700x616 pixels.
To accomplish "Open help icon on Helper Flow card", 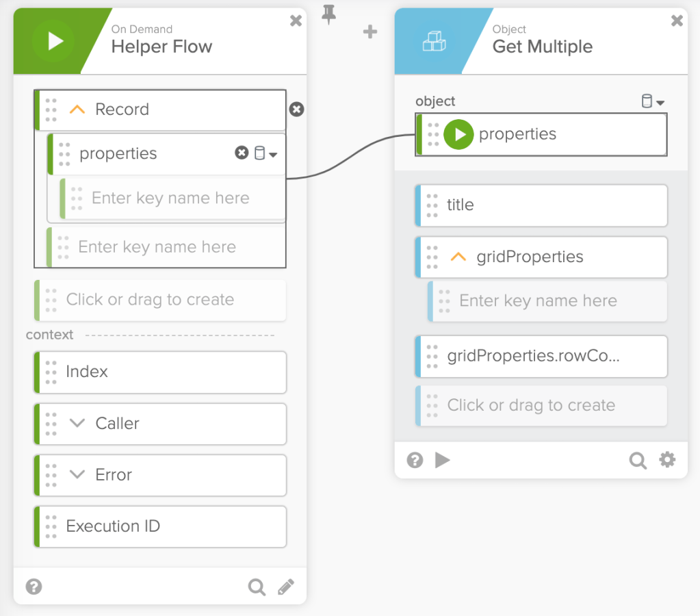I will pyautogui.click(x=34, y=587).
